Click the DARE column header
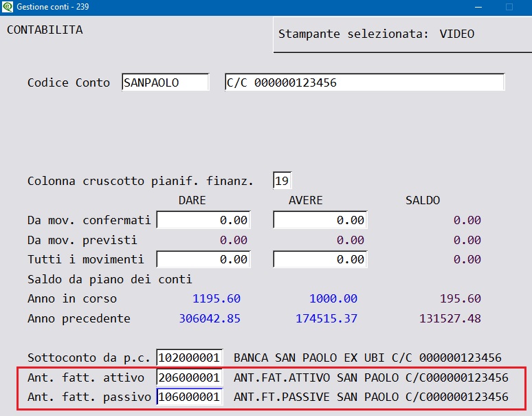The width and height of the screenshot is (532, 416). click(x=192, y=200)
